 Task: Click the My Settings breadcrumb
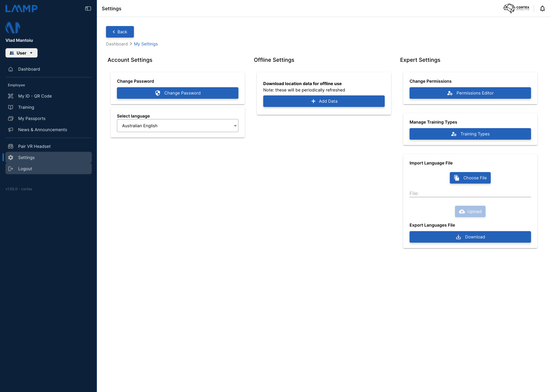pos(146,44)
